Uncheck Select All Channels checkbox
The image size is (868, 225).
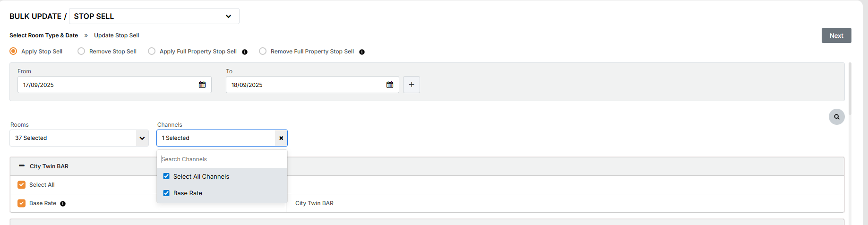pos(166,176)
